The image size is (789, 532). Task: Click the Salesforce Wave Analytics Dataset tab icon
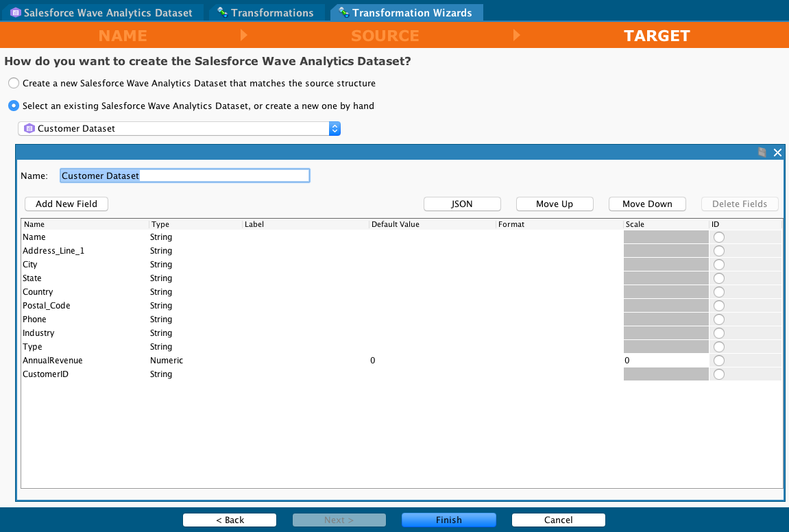15,13
